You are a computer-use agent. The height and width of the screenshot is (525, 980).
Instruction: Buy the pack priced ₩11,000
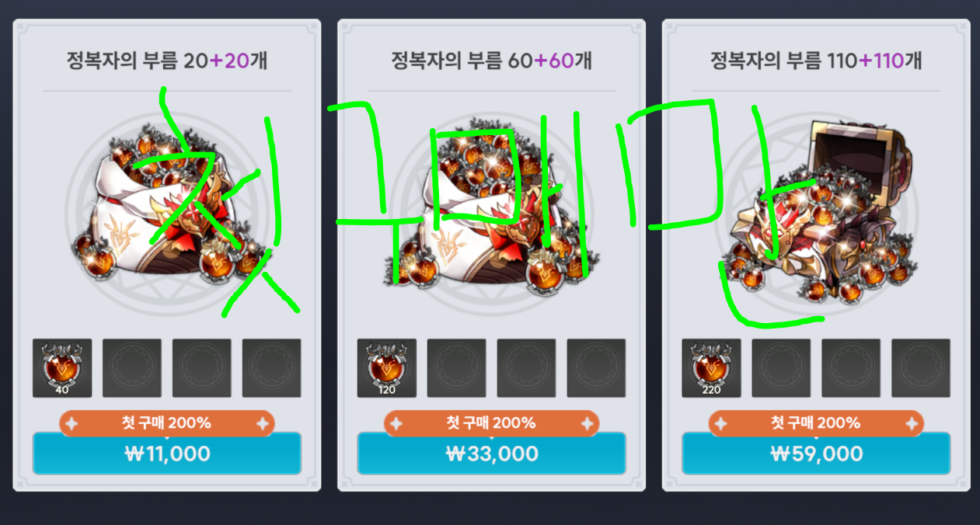pos(167,454)
